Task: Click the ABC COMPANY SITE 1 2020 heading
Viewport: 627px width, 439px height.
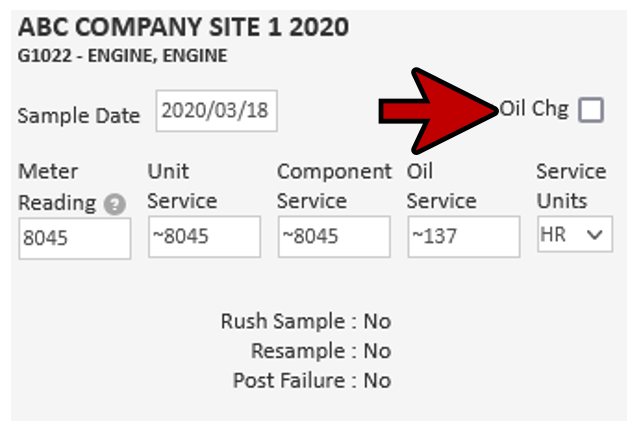Action: point(184,27)
